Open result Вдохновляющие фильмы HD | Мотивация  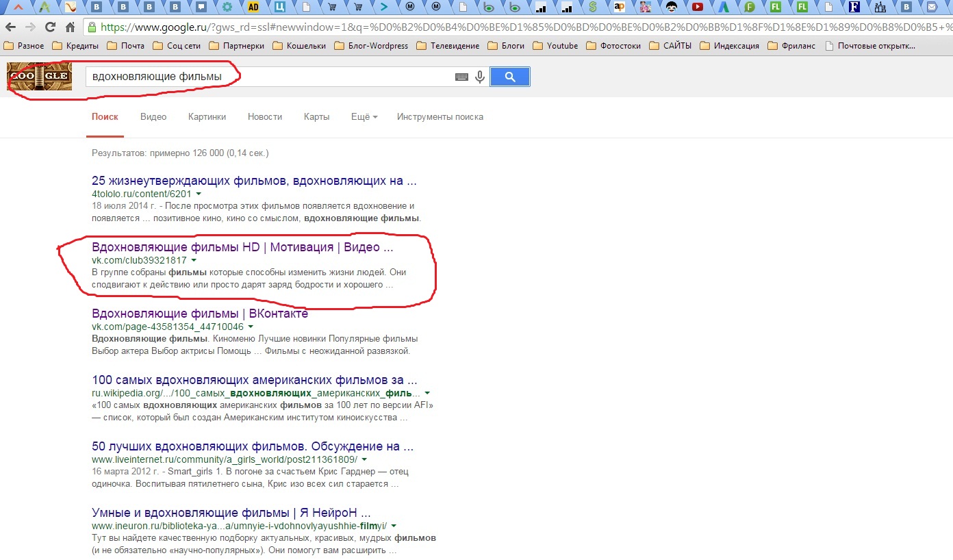pos(242,247)
